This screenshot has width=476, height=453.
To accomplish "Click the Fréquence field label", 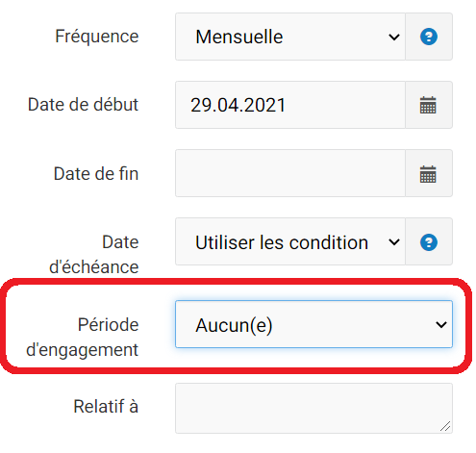I will pyautogui.click(x=97, y=37).
